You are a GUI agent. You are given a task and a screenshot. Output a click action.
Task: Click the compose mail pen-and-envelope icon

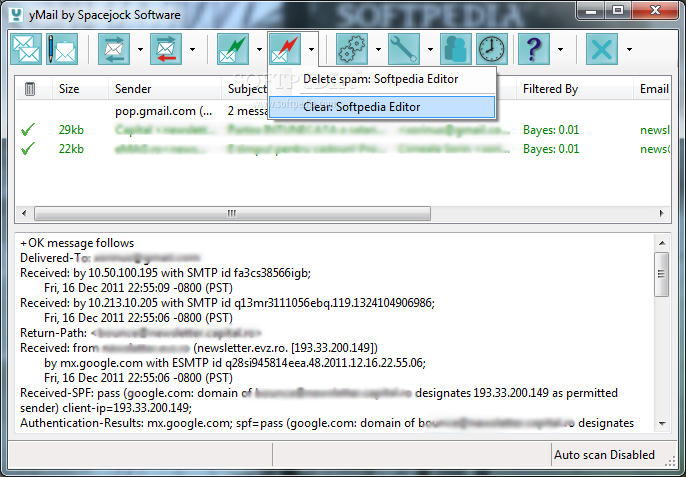point(62,49)
